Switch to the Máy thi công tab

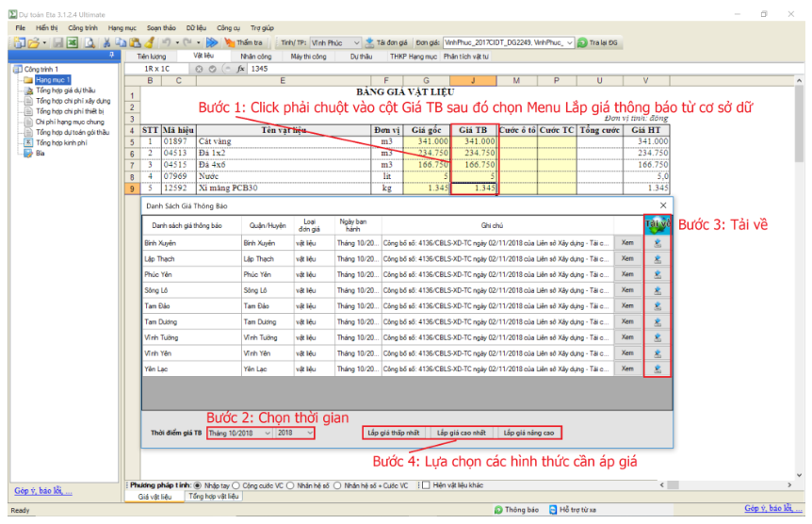(309, 57)
